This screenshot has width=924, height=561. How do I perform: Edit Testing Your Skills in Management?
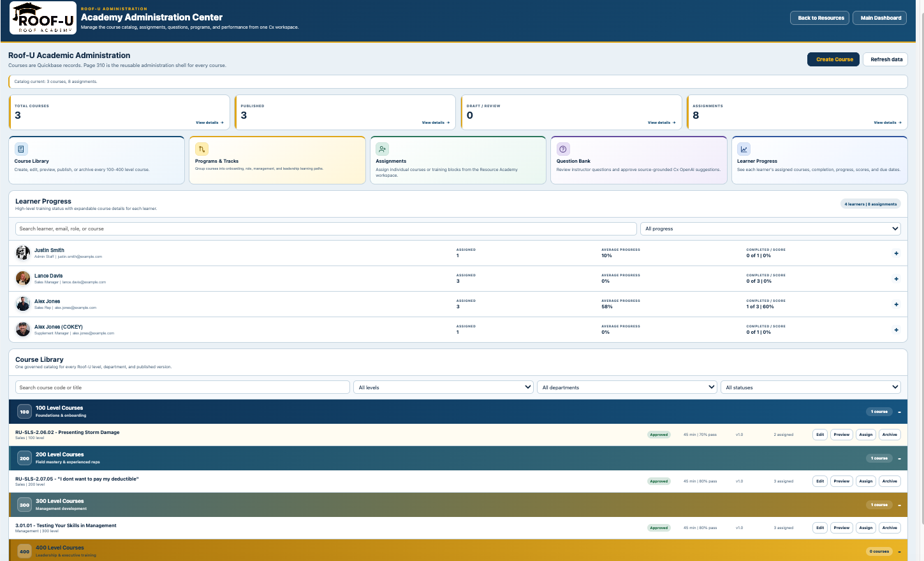pos(820,528)
